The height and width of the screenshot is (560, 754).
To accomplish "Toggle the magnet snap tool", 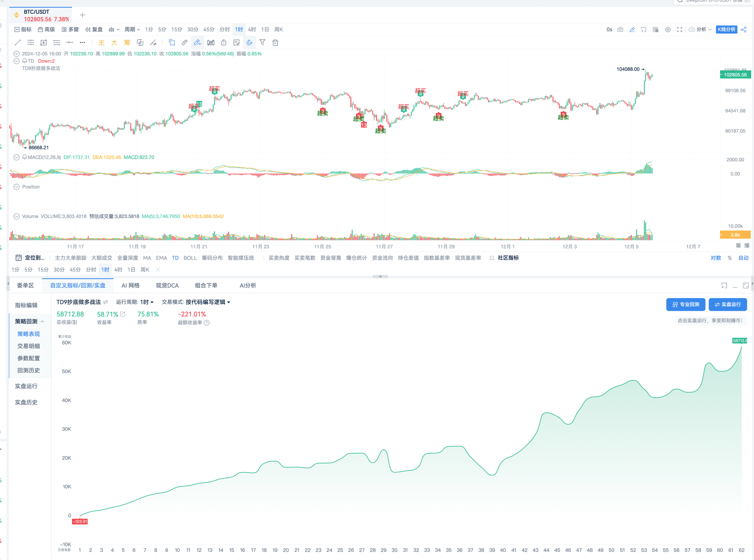I will tap(249, 43).
